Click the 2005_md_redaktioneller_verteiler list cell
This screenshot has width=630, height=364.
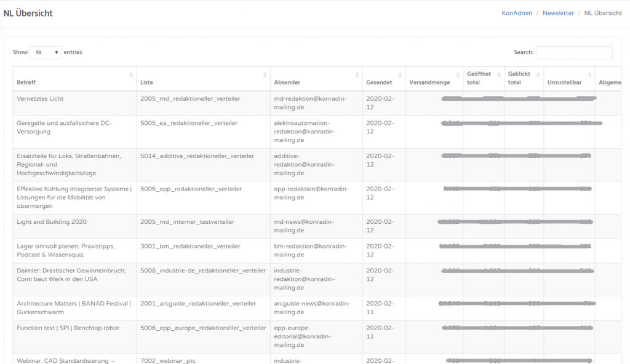(190, 99)
